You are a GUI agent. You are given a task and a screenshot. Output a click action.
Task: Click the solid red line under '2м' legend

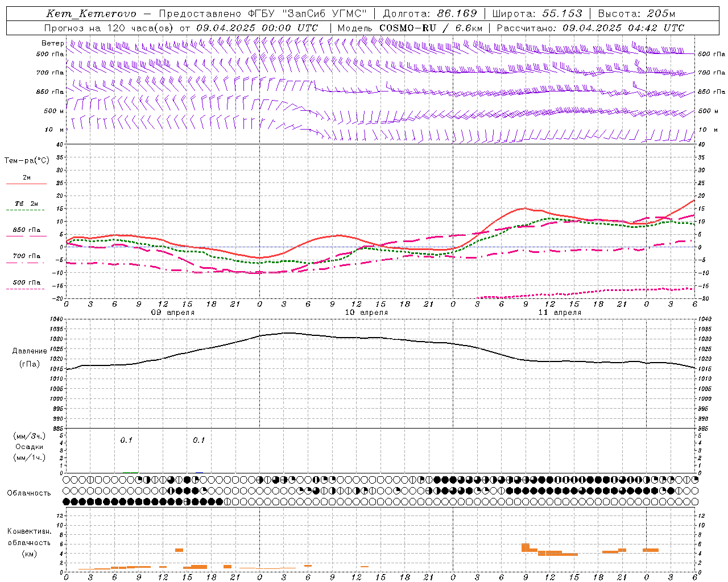click(x=26, y=184)
